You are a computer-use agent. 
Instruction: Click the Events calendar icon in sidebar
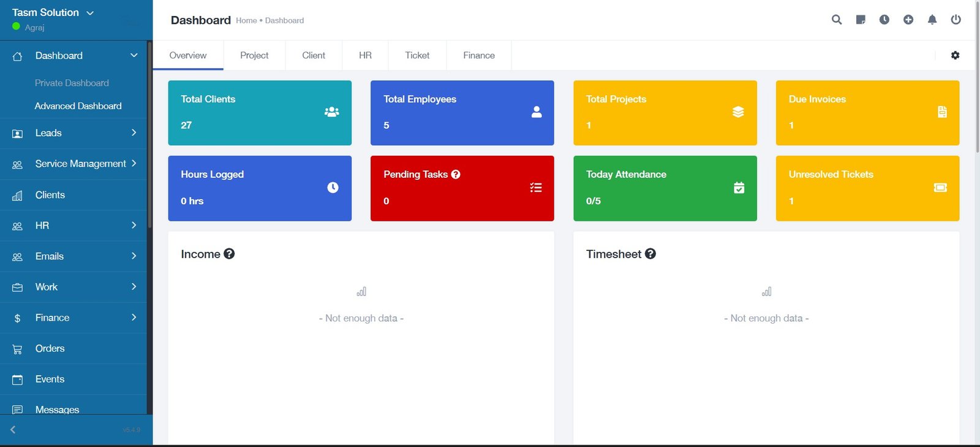click(17, 380)
